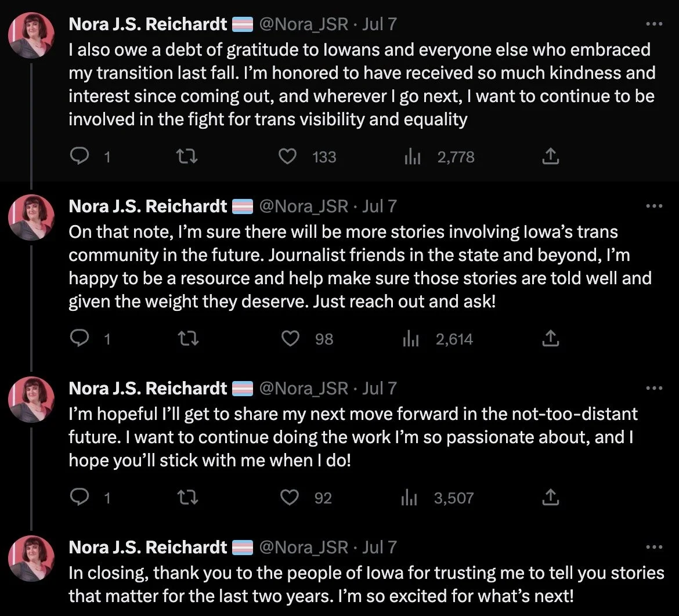Retweet the debt of gratitude tweet
Viewport: 679px width, 616px height.
(187, 157)
